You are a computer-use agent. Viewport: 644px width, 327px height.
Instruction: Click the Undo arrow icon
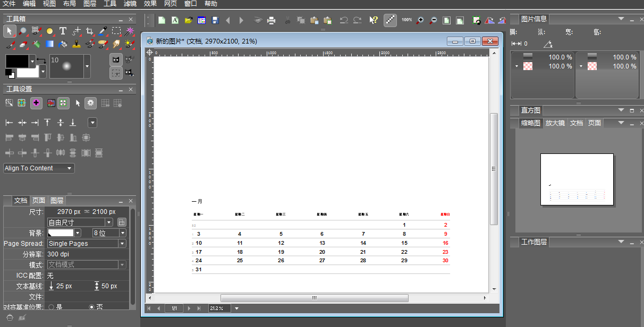click(x=344, y=20)
